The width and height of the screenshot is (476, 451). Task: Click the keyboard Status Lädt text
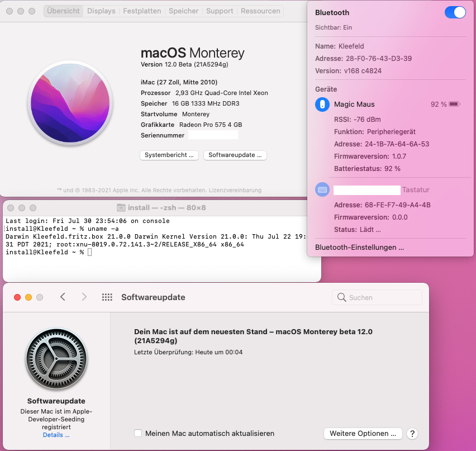click(x=358, y=229)
